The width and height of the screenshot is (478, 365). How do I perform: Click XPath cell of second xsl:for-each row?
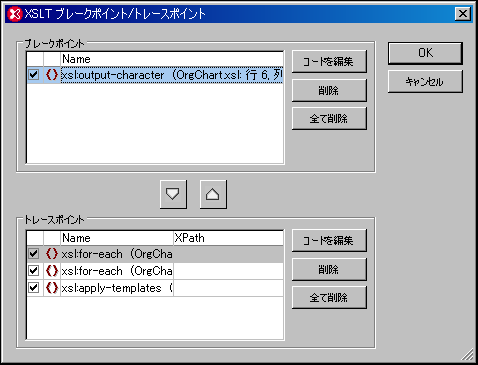point(228,271)
